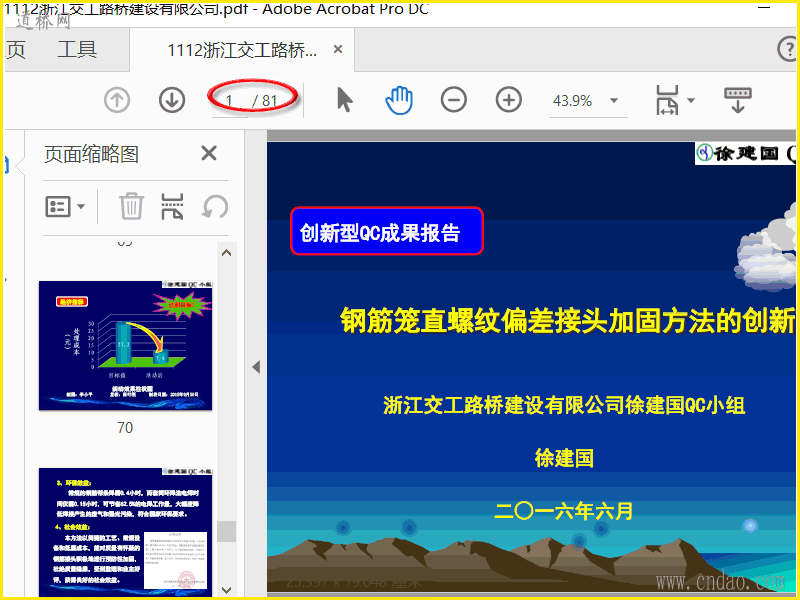Viewport: 800px width, 600px height.
Task: Click the yellow 钢筋笼直螺纹偏差接头 title text
Action: pyautogui.click(x=567, y=321)
